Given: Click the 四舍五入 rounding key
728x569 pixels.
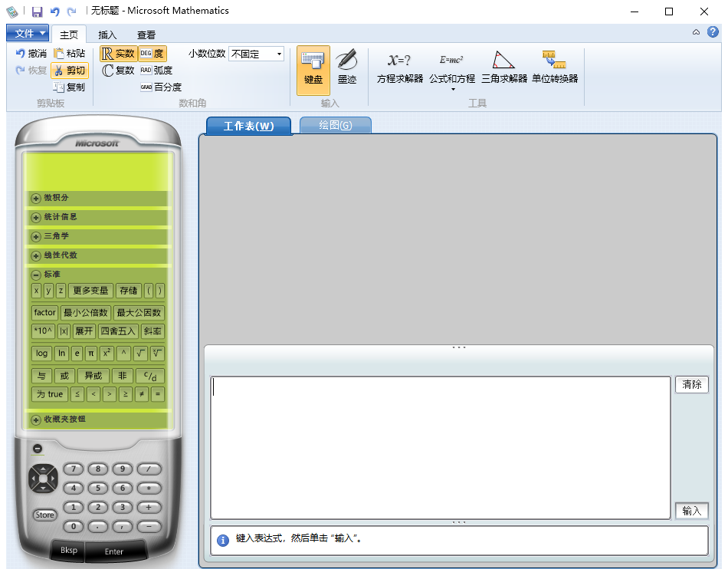Looking at the screenshot, I should pos(118,331).
